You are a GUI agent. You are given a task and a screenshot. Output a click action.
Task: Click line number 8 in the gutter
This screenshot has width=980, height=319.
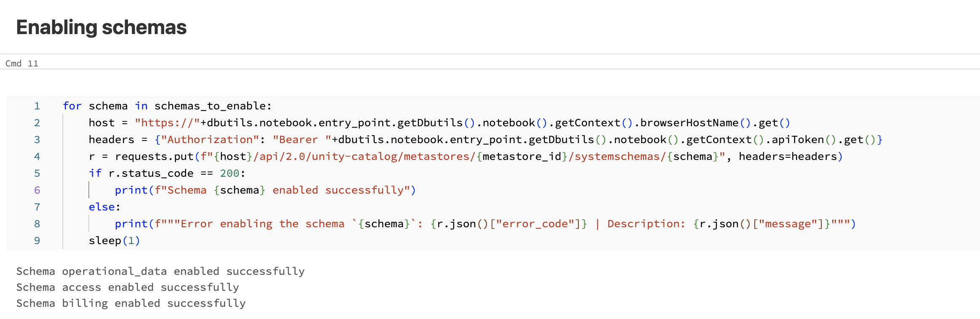37,224
